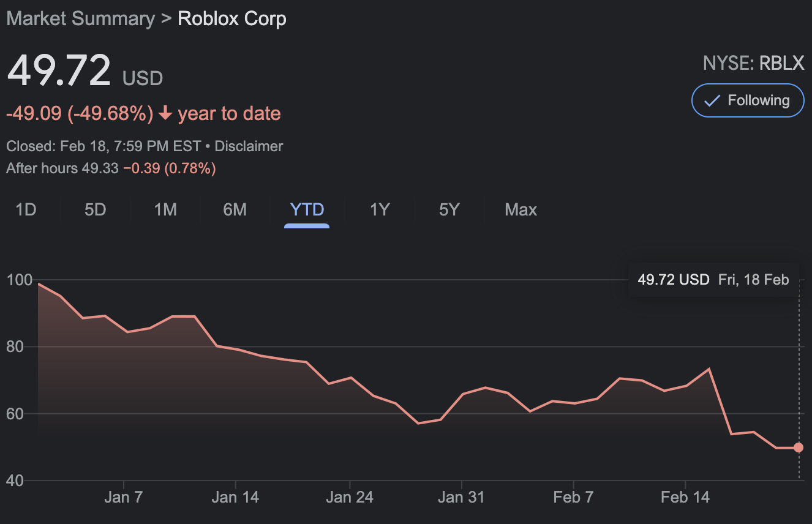Switch chart to the 1D range tab
Image resolution: width=812 pixels, height=524 pixels.
point(26,210)
